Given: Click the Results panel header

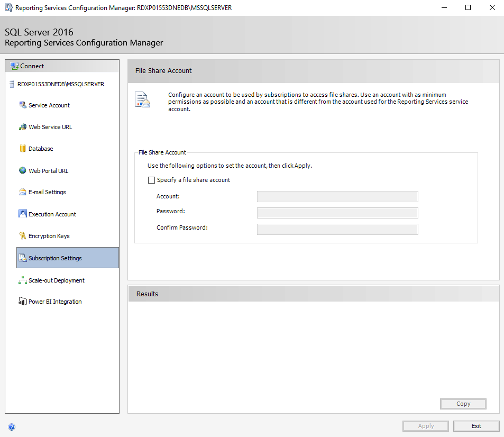Looking at the screenshot, I should coord(314,294).
